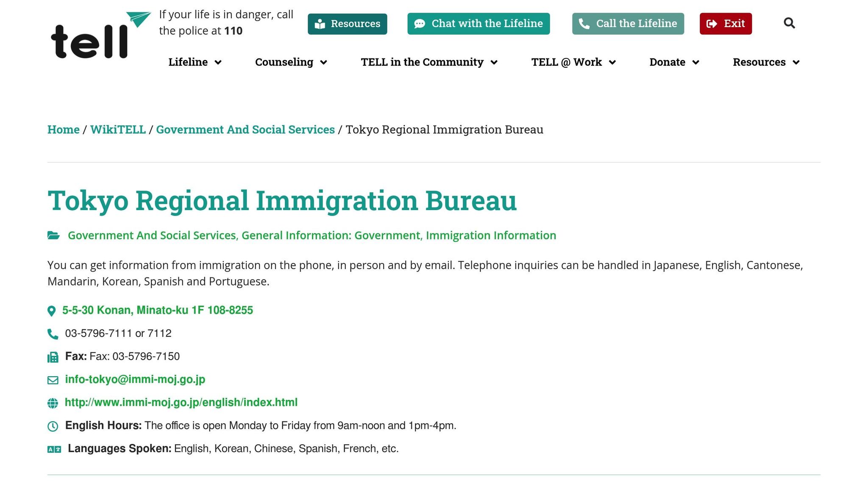Image resolution: width=868 pixels, height=488 pixels.
Task: Click the chevron next to TELL @ Work
Action: click(x=612, y=62)
